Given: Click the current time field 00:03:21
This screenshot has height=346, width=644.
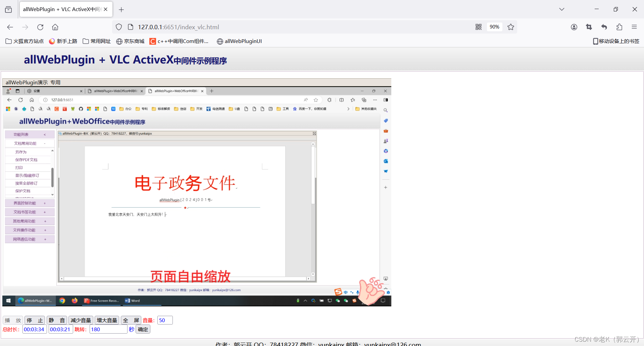Looking at the screenshot, I should [x=61, y=330].
